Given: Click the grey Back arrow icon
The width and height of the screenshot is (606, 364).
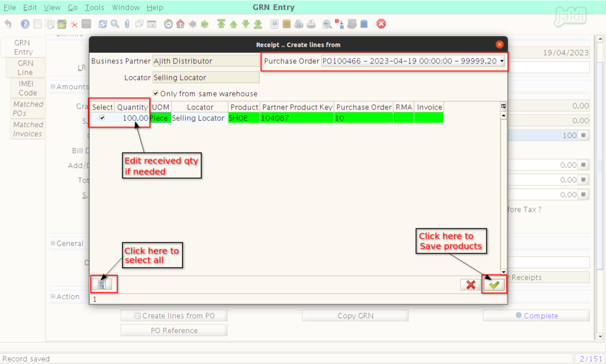Looking at the screenshot, I should (x=192, y=24).
